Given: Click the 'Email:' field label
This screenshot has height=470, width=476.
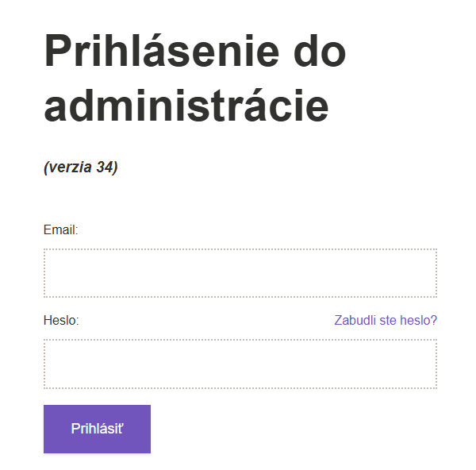Looking at the screenshot, I should [x=60, y=230].
